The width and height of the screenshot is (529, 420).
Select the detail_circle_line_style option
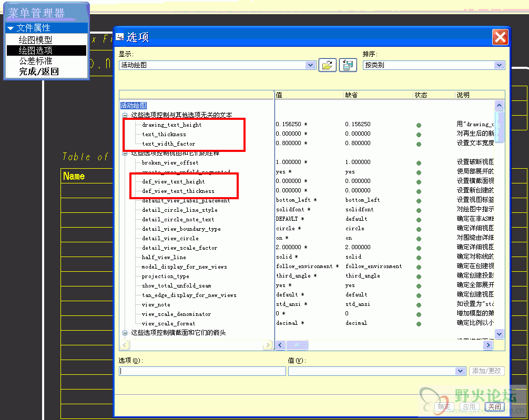180,210
